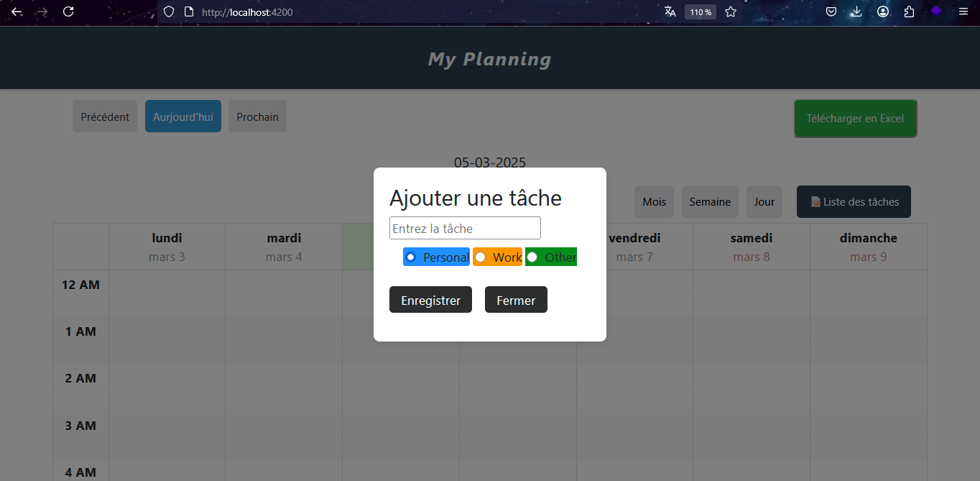Focus the Entrez la tâche field
This screenshot has width=980, height=481.
[x=465, y=228]
